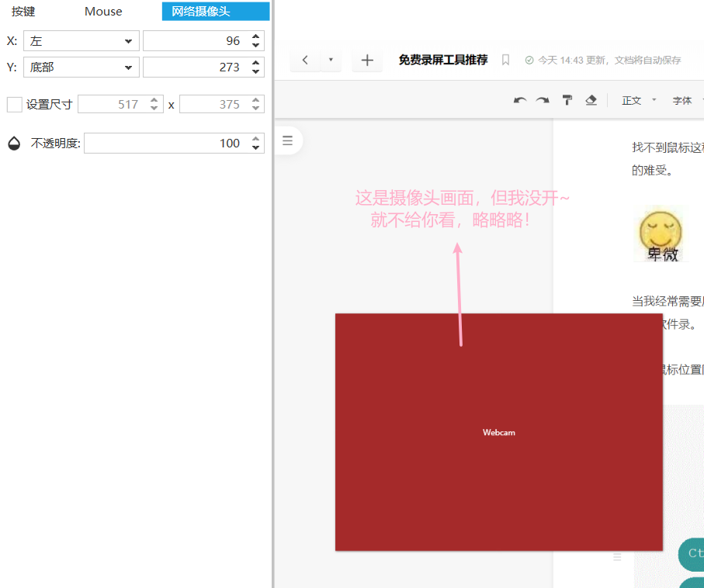704x588 pixels.
Task: Select the format painter tool
Action: [567, 100]
